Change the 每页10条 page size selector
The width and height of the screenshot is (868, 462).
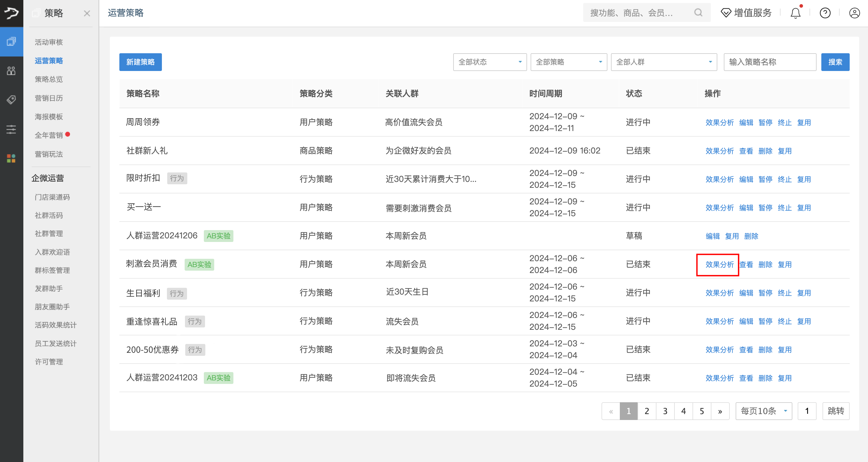(763, 411)
